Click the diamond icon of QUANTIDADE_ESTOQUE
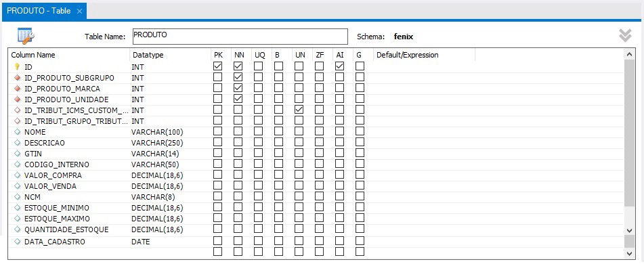Screen dimensions: 644x264 click(x=17, y=229)
